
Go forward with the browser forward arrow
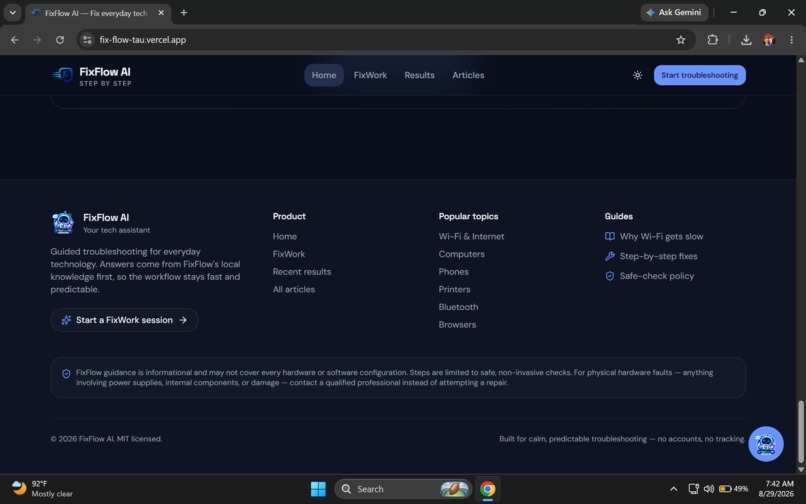37,40
